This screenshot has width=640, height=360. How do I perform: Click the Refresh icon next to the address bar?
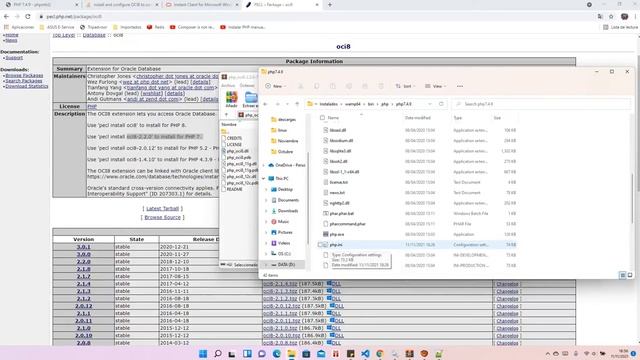(x=441, y=104)
